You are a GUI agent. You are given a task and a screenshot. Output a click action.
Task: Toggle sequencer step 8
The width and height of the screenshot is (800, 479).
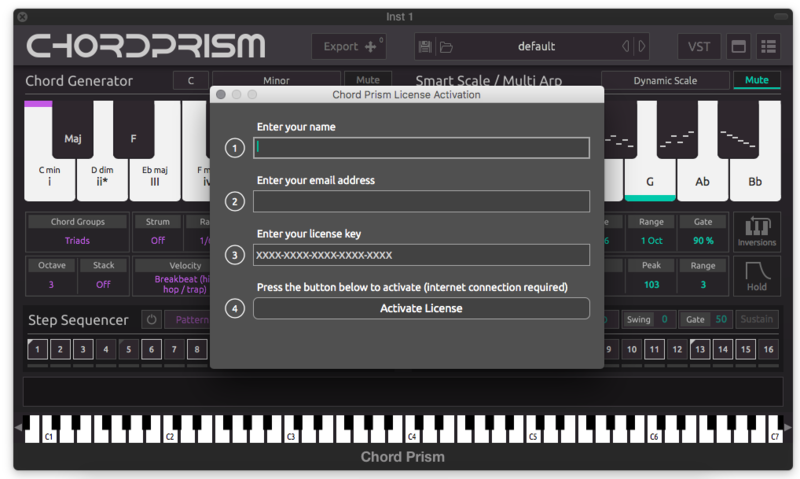point(196,349)
